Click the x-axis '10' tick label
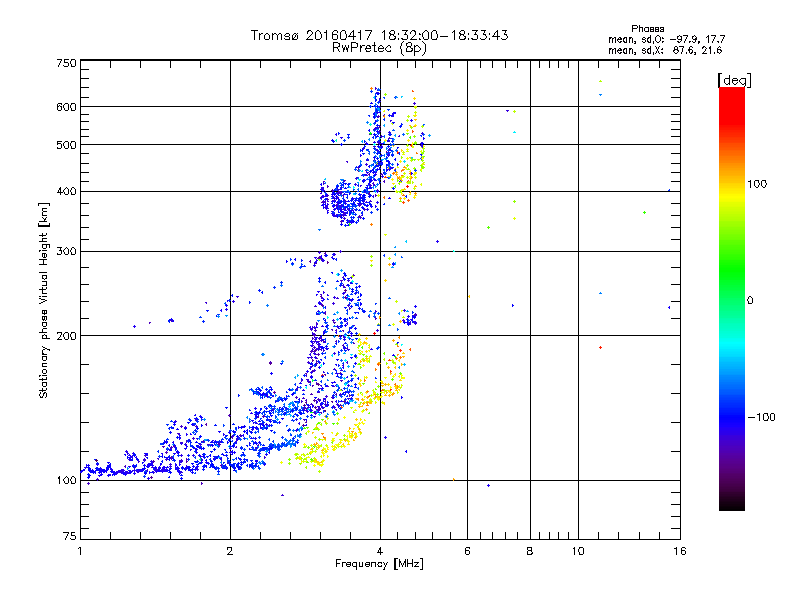800x600 pixels. click(578, 551)
